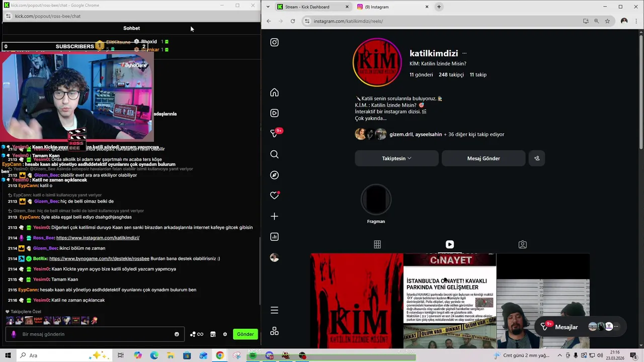
Task: Click the suggest similar accounts person icon
Action: [537, 158]
